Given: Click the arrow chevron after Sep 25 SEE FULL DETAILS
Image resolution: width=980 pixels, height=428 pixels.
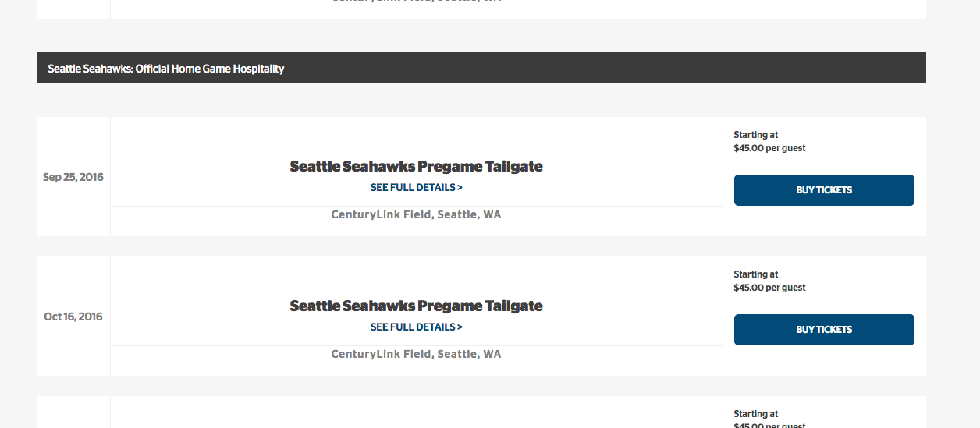Looking at the screenshot, I should [460, 188].
